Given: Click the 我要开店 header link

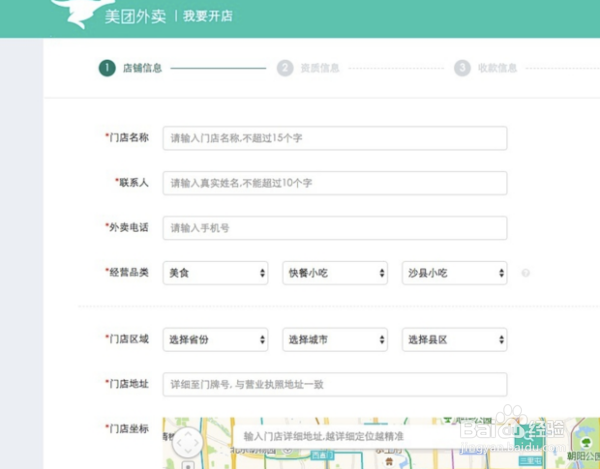Looking at the screenshot, I should [x=207, y=16].
